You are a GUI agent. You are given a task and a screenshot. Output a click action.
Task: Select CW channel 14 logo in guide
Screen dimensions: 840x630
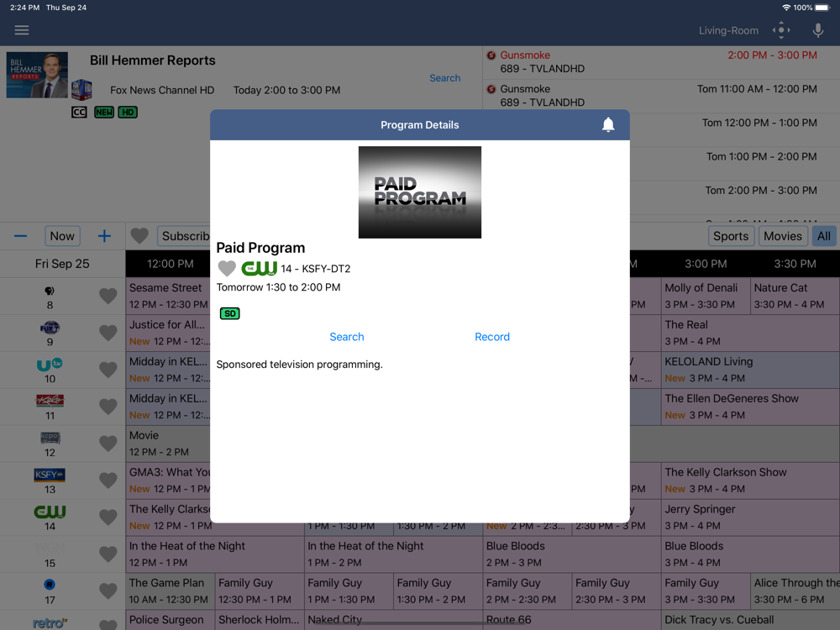[50, 512]
